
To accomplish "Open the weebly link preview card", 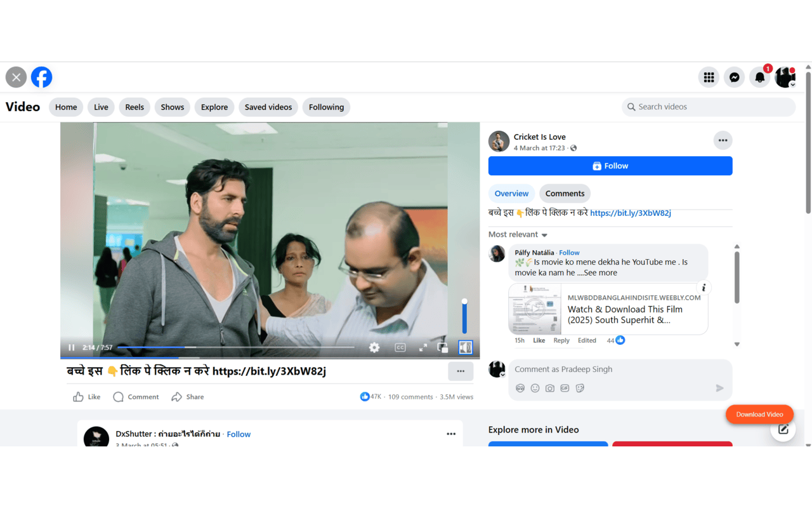I will coord(608,309).
